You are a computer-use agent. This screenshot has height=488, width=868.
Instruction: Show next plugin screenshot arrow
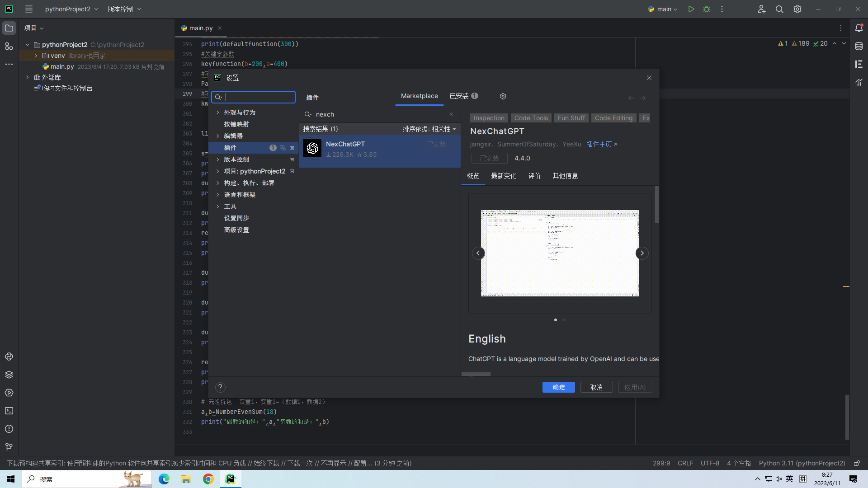pos(642,253)
